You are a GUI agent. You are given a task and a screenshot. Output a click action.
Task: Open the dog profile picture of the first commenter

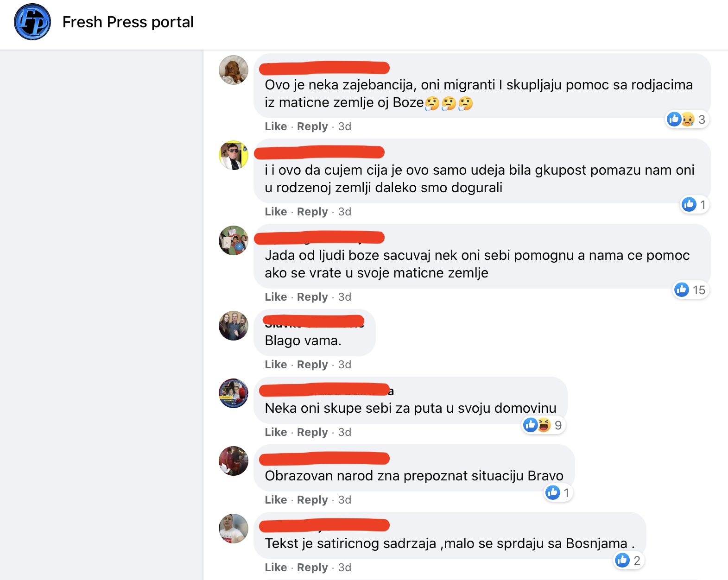[x=234, y=70]
